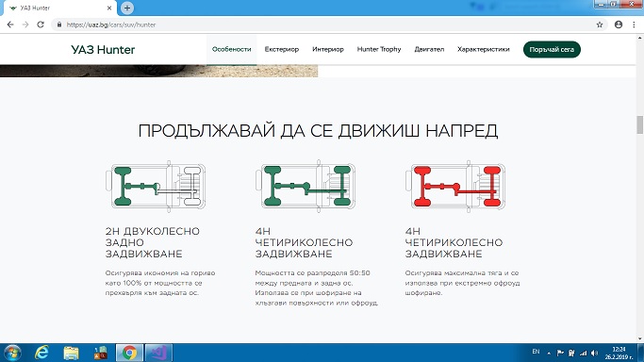Click the УАЗ Hunter site logo

point(103,50)
